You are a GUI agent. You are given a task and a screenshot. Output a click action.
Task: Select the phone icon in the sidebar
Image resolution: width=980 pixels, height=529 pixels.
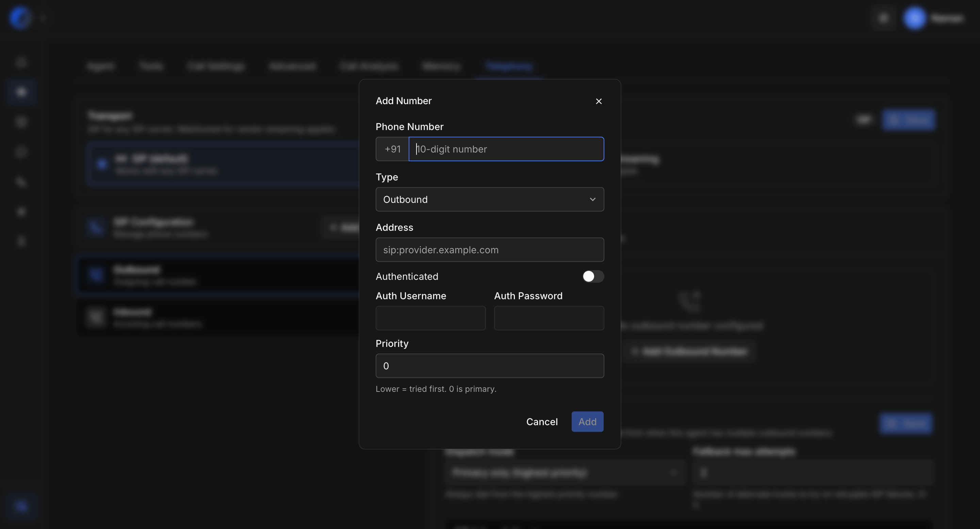click(21, 182)
